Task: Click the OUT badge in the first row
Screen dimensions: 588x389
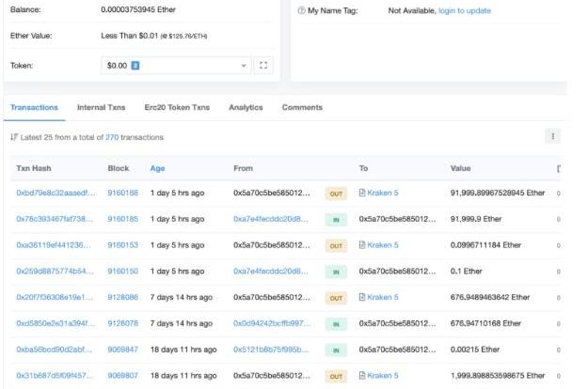Action: (336, 193)
